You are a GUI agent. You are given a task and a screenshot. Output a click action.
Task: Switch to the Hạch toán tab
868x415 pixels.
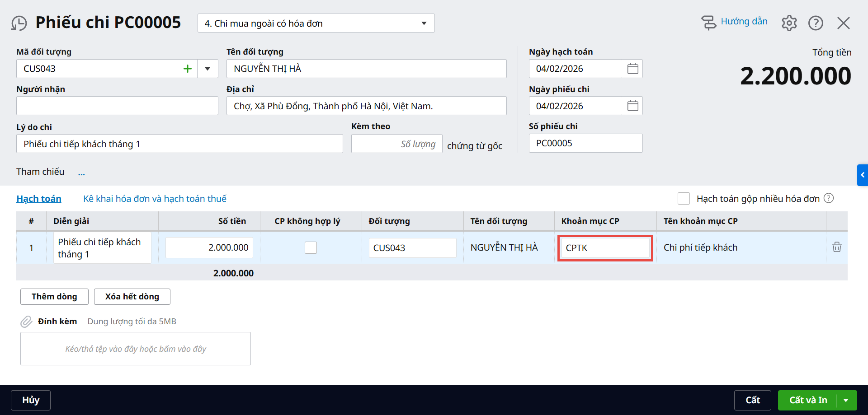click(x=39, y=199)
